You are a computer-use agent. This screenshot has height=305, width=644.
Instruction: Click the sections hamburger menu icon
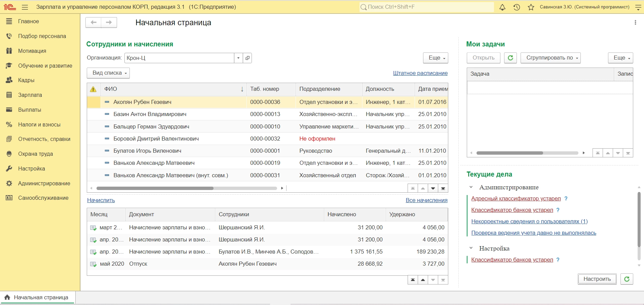(x=25, y=7)
